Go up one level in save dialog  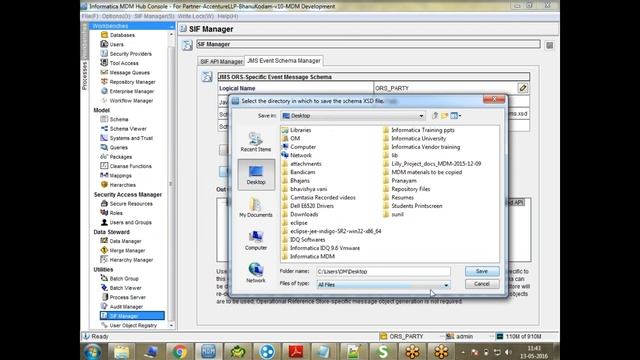435,116
